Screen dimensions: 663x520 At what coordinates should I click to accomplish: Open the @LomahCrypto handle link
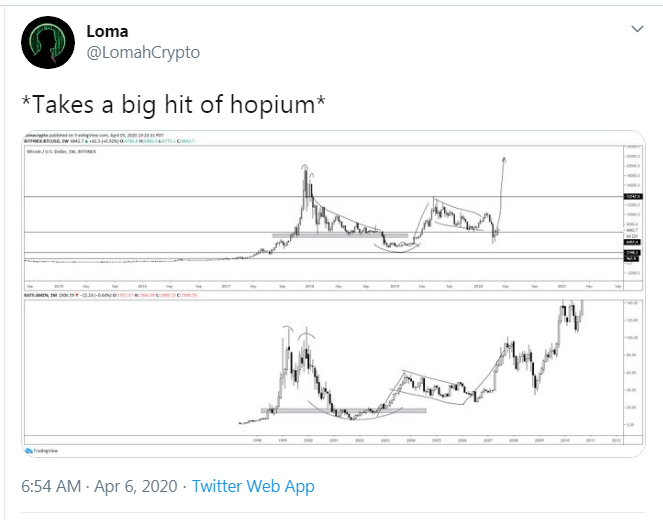(x=143, y=53)
